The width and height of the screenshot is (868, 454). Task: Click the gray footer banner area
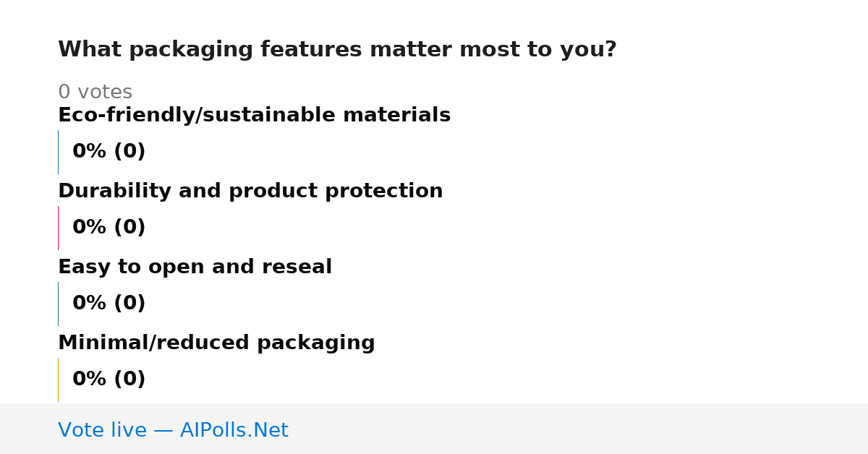(x=434, y=429)
